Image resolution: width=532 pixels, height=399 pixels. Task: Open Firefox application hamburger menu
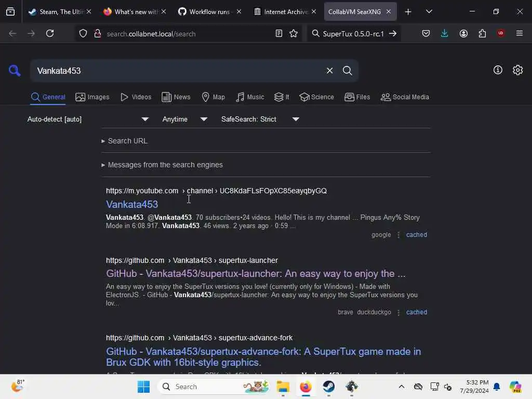pyautogui.click(x=520, y=33)
